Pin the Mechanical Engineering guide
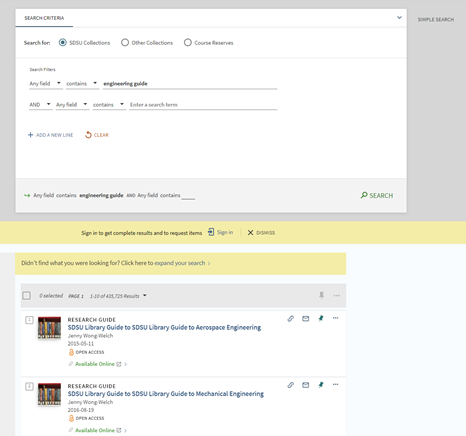 click(321, 385)
